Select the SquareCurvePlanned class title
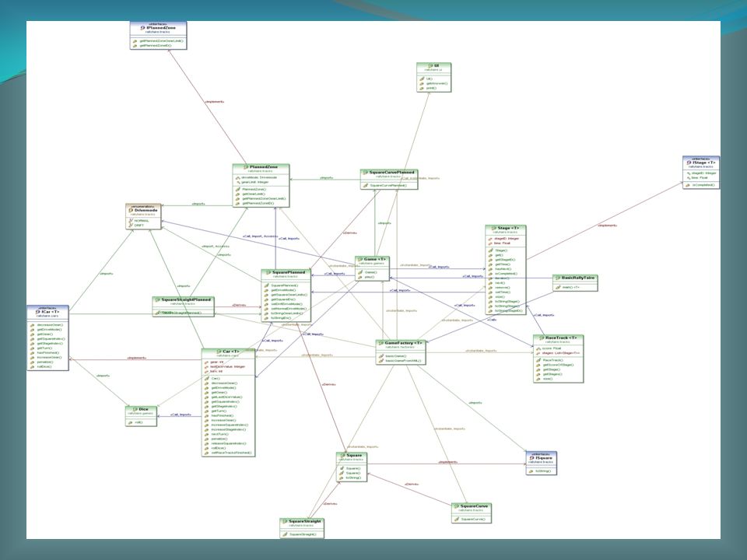The height and width of the screenshot is (560, 747). [x=392, y=173]
